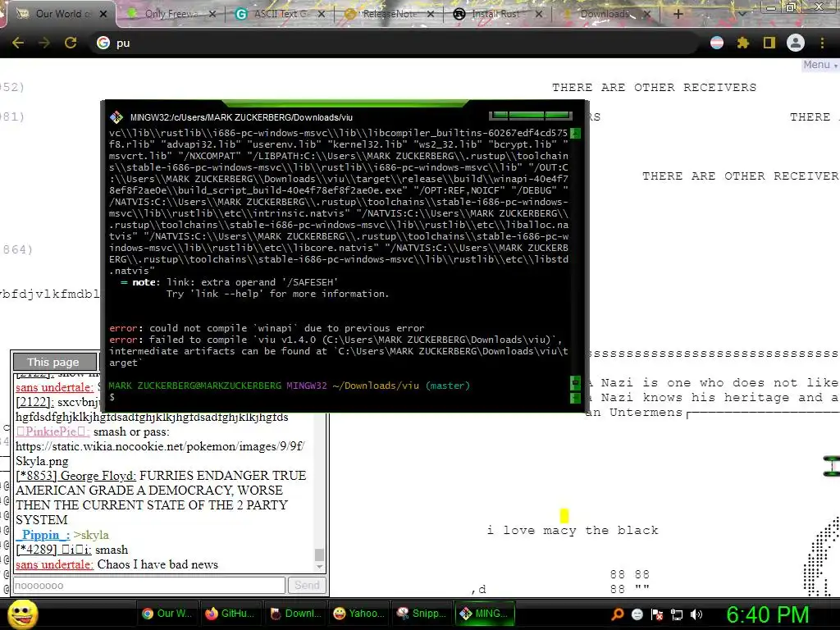The image size is (840, 630).
Task: Select the This page chat tab
Action: (53, 362)
